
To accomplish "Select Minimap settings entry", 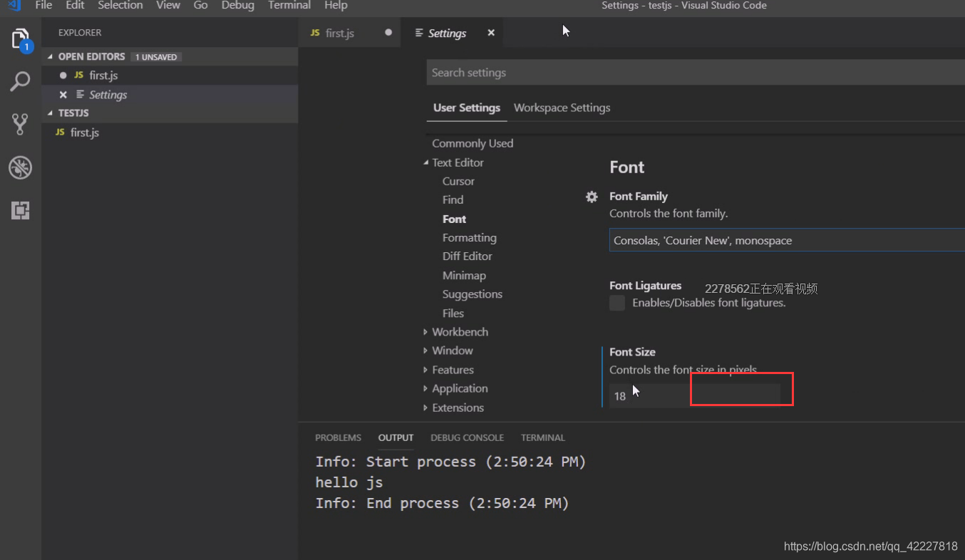I will [464, 275].
